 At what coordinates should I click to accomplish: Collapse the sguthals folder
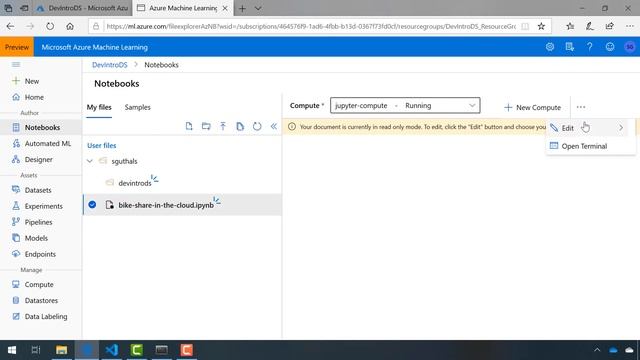coord(89,161)
